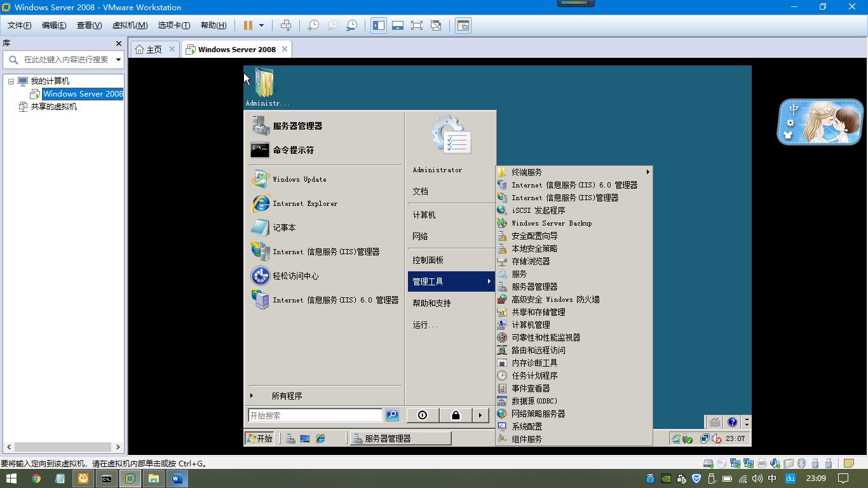Click the network icon in guest tray
Image resolution: width=868 pixels, height=488 pixels.
[705, 438]
